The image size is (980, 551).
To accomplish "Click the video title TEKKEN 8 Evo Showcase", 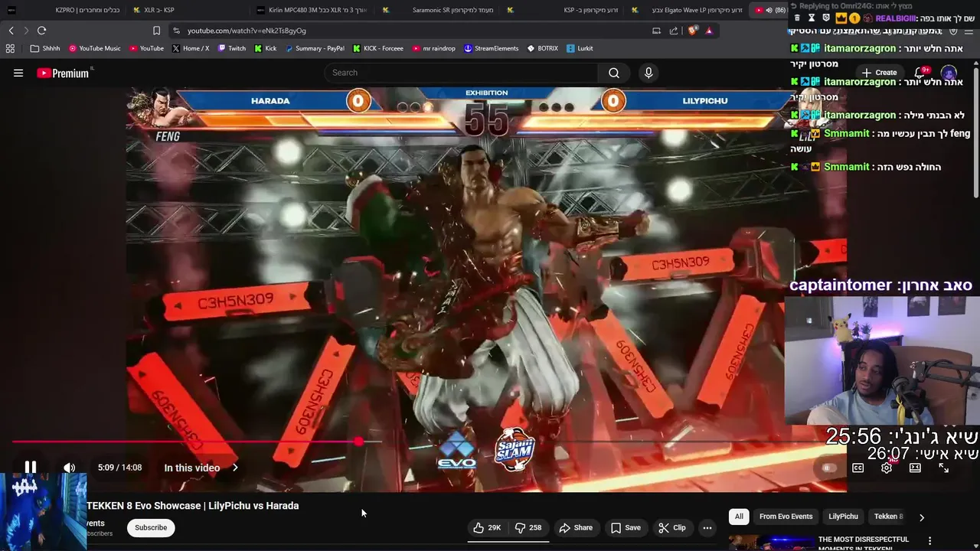I will coord(193,506).
